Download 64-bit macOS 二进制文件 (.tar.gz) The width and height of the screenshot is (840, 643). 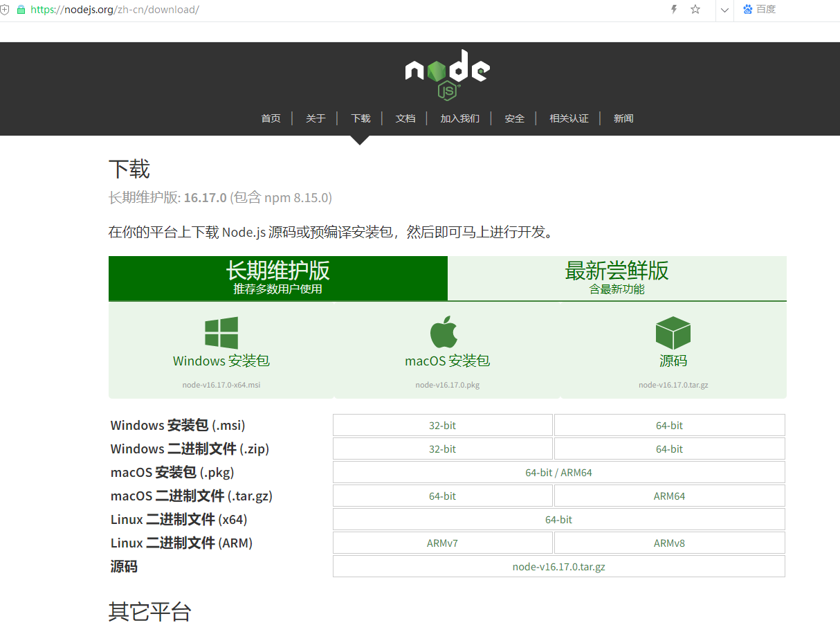pyautogui.click(x=443, y=496)
